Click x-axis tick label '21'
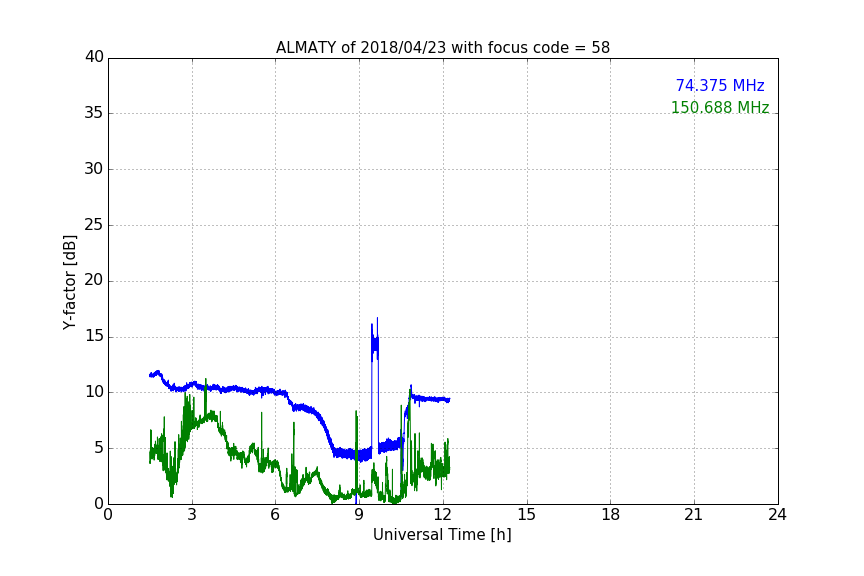864x576 pixels. tap(694, 515)
